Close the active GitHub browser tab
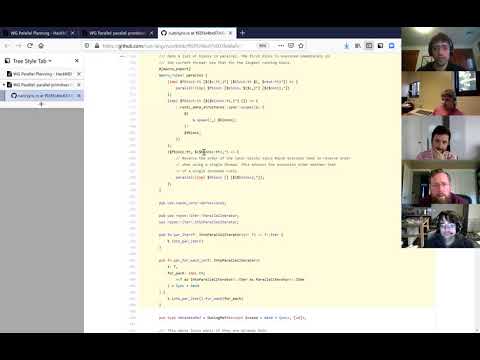This screenshot has width=480, height=360. point(230,33)
